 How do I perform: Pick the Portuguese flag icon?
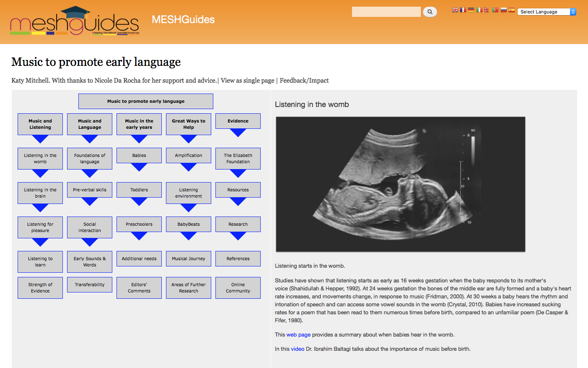pyautogui.click(x=495, y=10)
